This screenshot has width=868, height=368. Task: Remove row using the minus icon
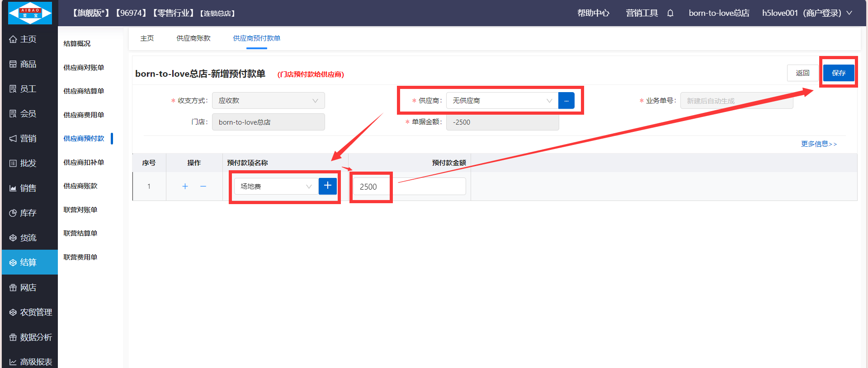pos(203,186)
